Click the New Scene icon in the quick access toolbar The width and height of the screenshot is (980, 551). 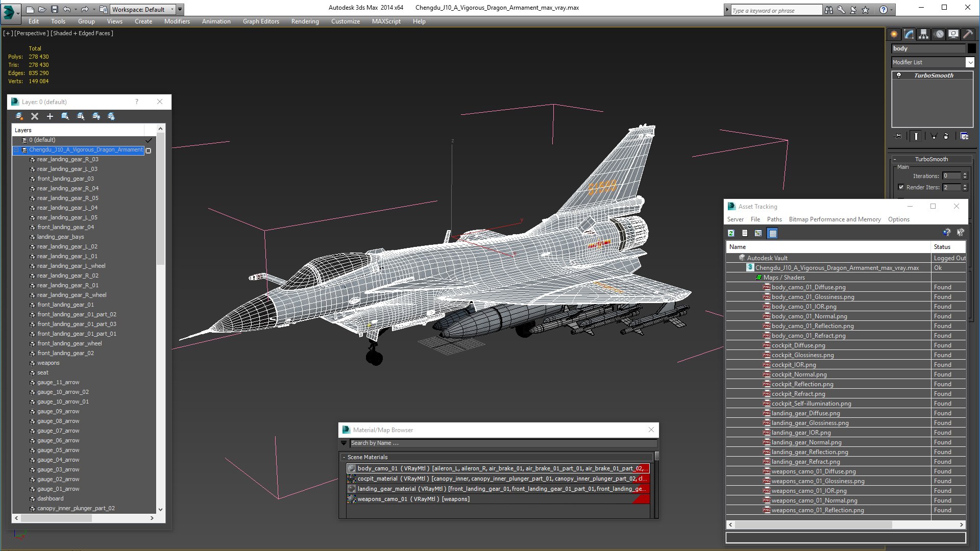(x=30, y=9)
